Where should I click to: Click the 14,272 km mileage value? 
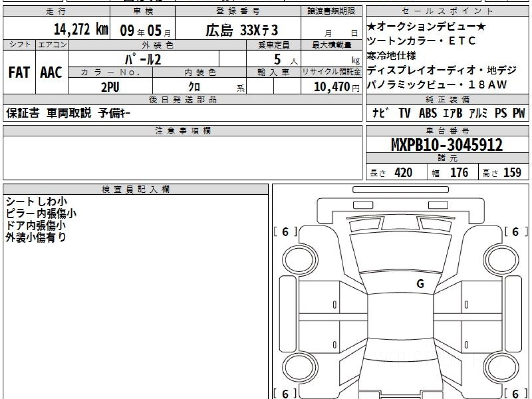(x=81, y=30)
